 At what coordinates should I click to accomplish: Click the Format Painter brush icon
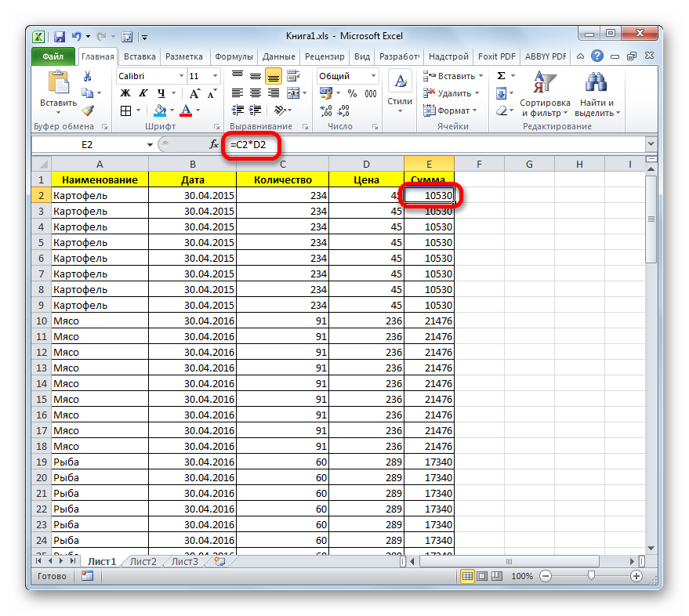(x=88, y=111)
